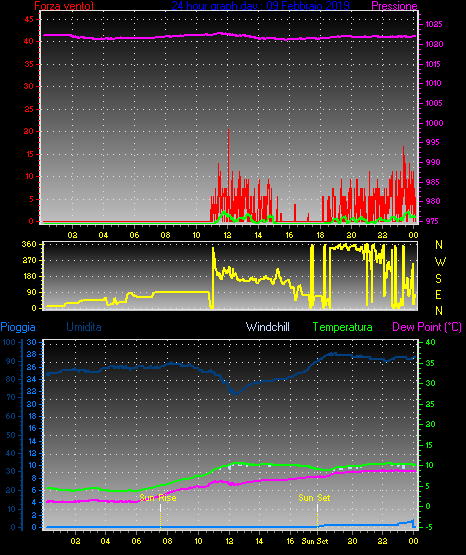The width and height of the screenshot is (466, 555).
Task: Click 'Sun Set' on the bottom time axis
Action: coord(315,541)
